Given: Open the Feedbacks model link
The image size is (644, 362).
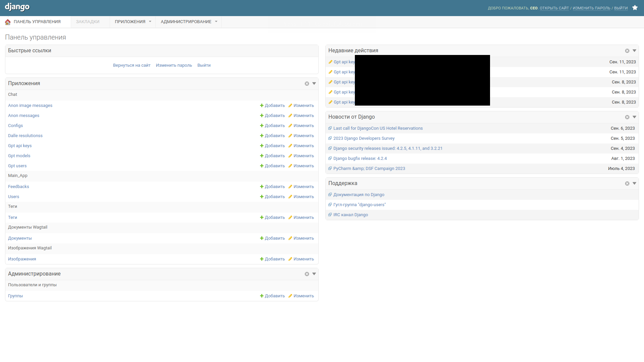Looking at the screenshot, I should pyautogui.click(x=18, y=187).
